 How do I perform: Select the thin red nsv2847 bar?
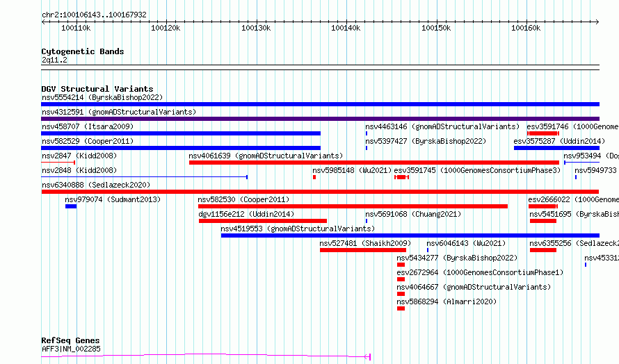(x=58, y=163)
